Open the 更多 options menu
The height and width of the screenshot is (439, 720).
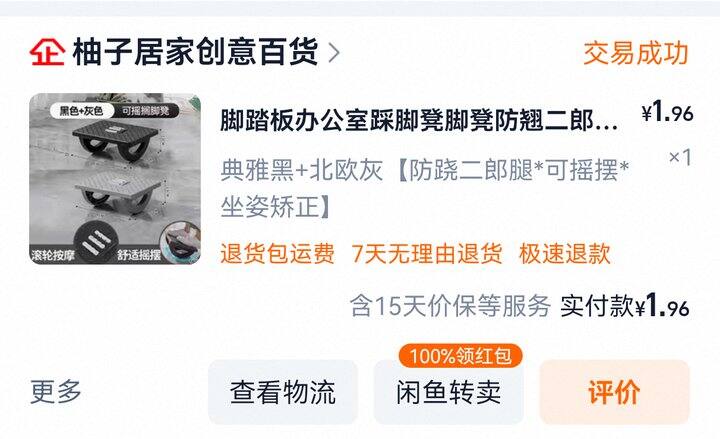click(56, 392)
